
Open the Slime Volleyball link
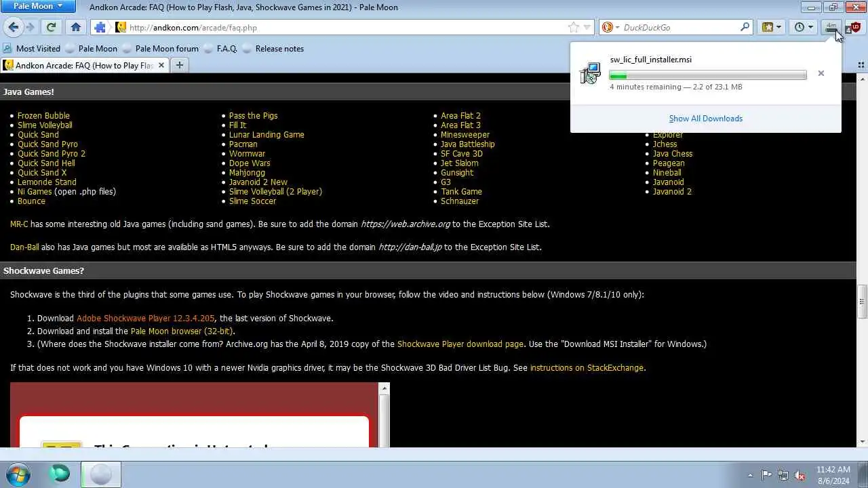pyautogui.click(x=45, y=125)
